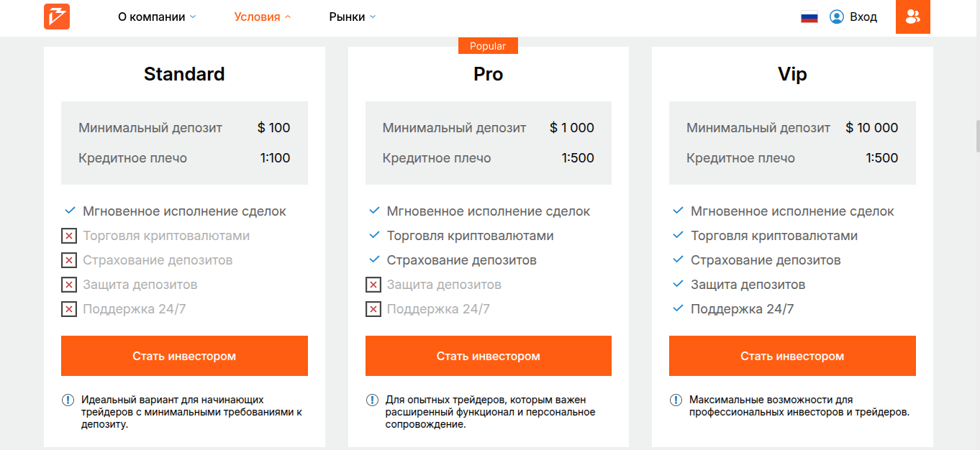This screenshot has width=980, height=450.
Task: Click the crossed box for Standard Торговля криптовалютами
Action: tap(69, 236)
